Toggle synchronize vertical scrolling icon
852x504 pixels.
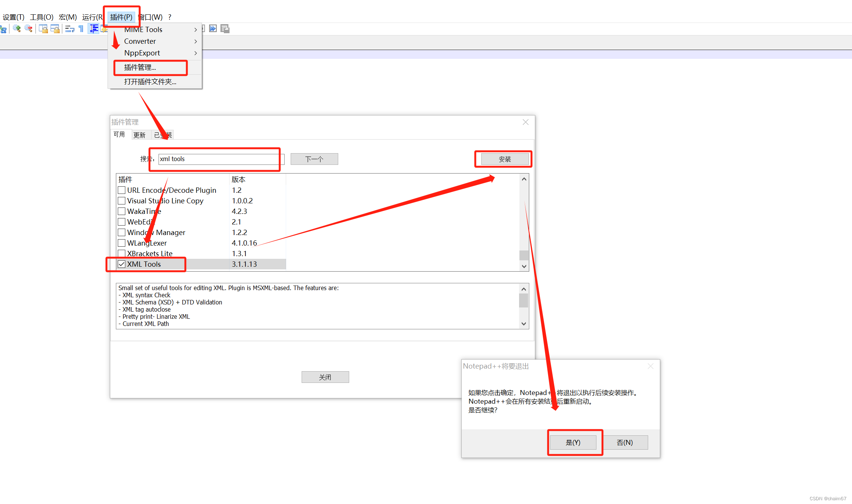(x=43, y=29)
